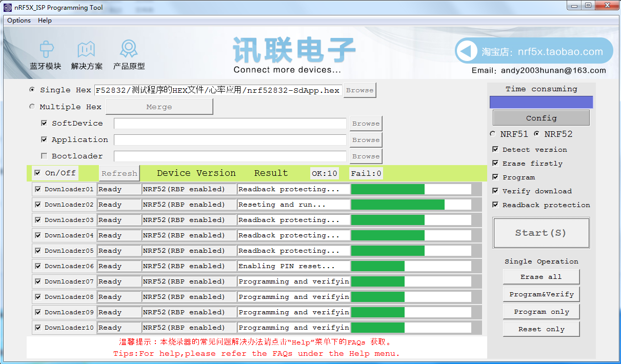Toggle the On/Off master checkbox
Screen dimensions: 621x364
point(37,173)
